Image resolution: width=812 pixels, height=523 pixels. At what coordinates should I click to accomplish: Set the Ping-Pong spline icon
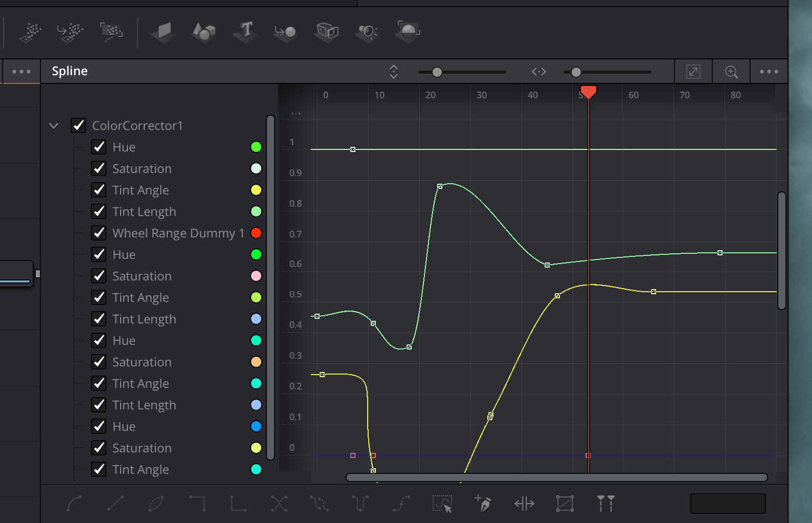(x=360, y=504)
